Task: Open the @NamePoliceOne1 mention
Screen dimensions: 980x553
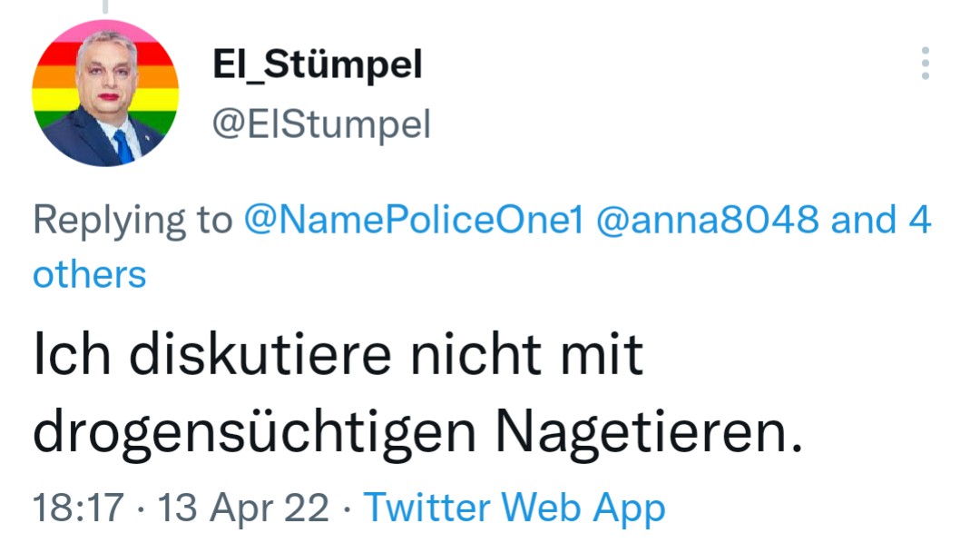Action: pyautogui.click(x=413, y=220)
